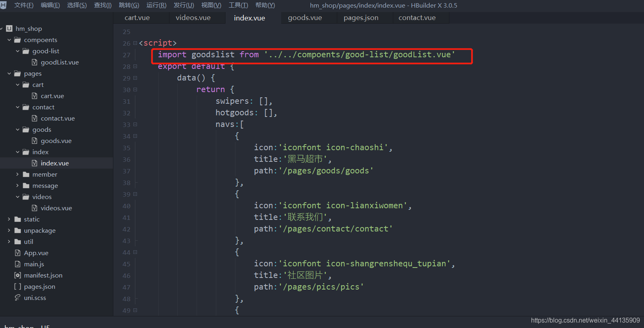Click the member folder icon

(26, 175)
